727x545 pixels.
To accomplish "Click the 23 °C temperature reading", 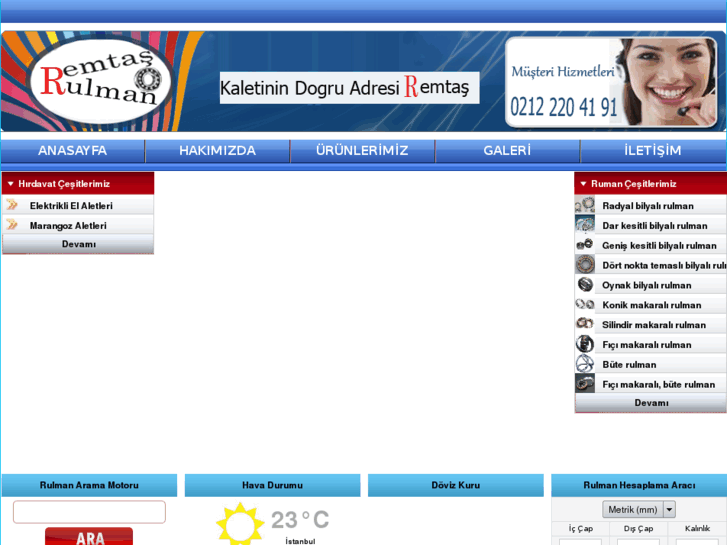I will 300,519.
